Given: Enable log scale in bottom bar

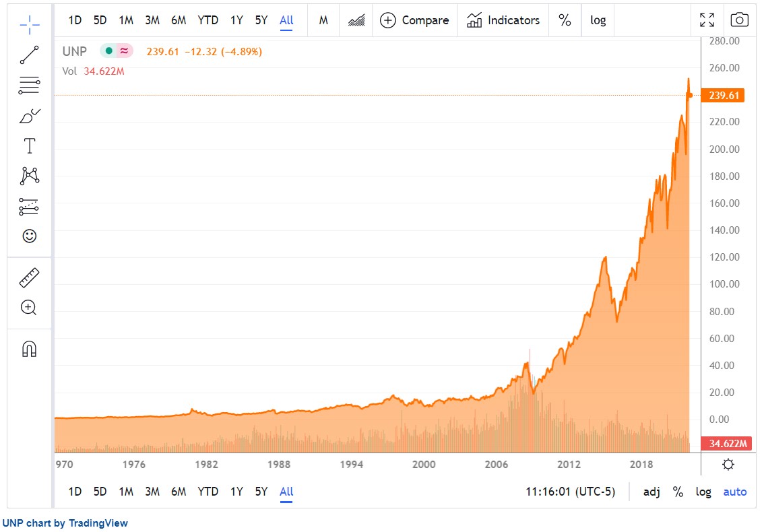Looking at the screenshot, I should 703,492.
